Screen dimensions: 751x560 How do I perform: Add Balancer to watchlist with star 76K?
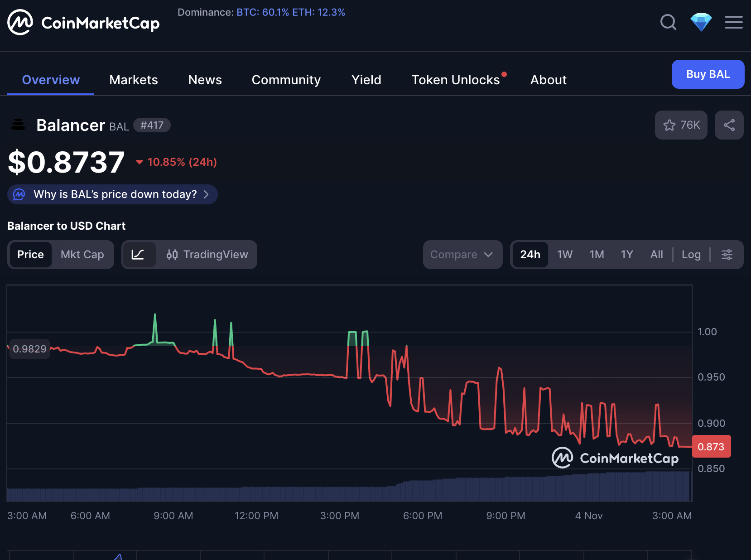coord(681,125)
